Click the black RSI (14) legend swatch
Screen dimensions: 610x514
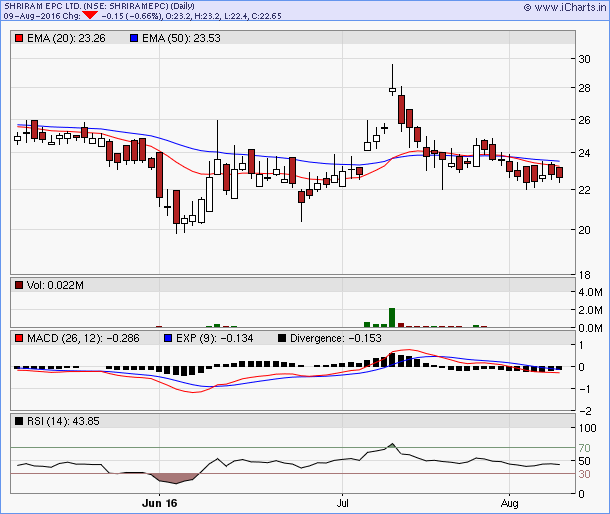tap(19, 421)
